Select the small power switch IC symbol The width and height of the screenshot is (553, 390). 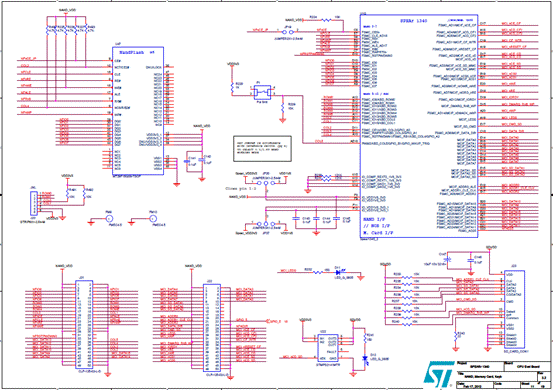(x=328, y=348)
